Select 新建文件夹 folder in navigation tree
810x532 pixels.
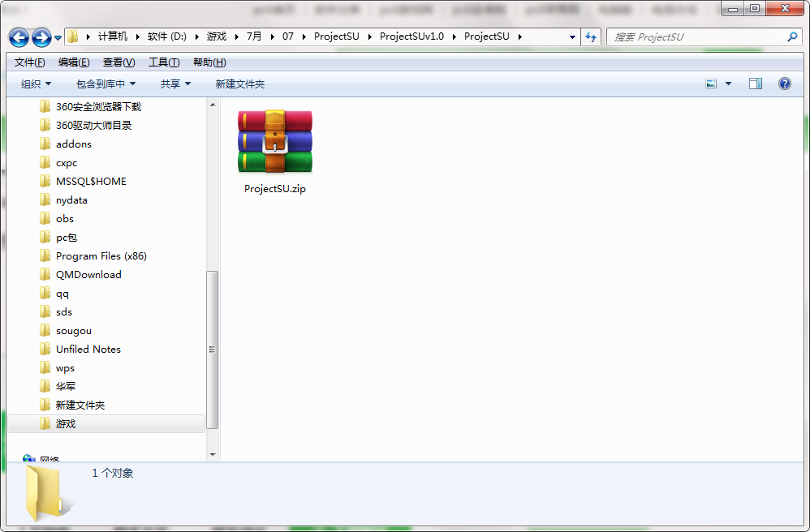(80, 405)
